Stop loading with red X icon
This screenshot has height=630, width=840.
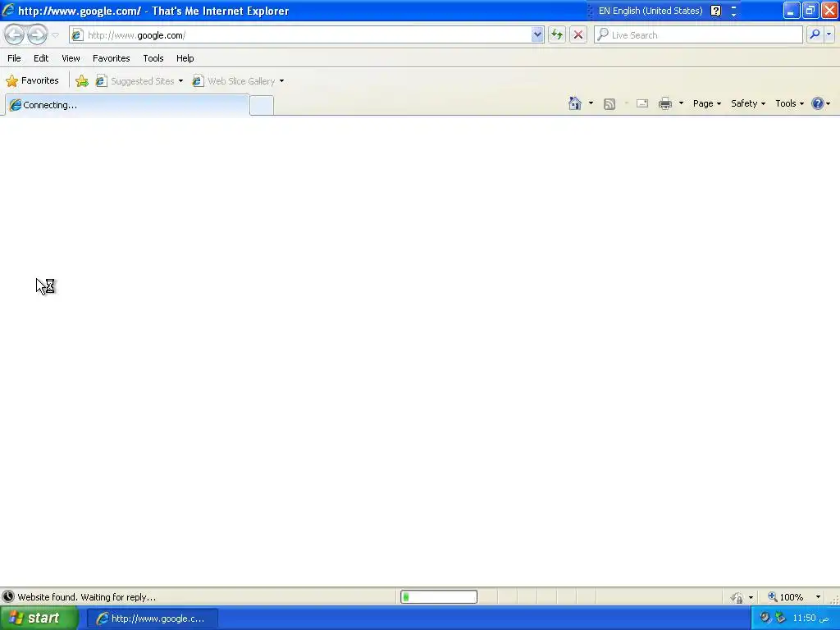coord(578,34)
